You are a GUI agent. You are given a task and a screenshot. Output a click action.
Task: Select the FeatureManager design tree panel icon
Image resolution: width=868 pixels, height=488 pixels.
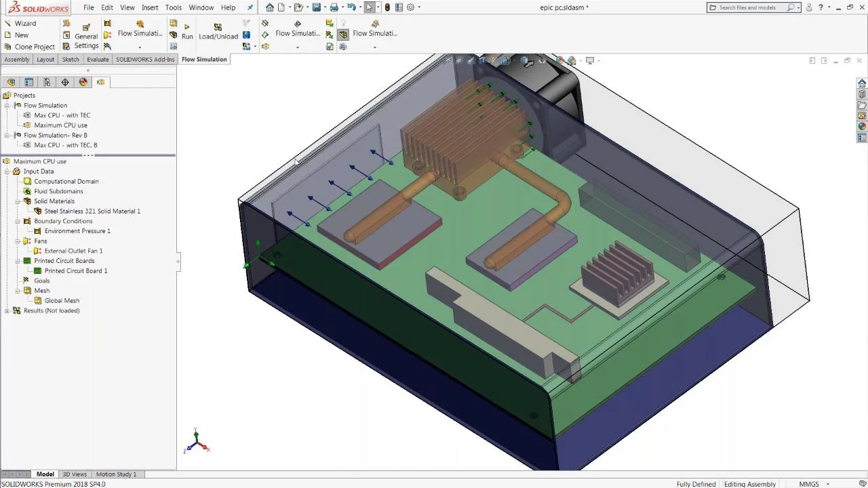coord(11,82)
